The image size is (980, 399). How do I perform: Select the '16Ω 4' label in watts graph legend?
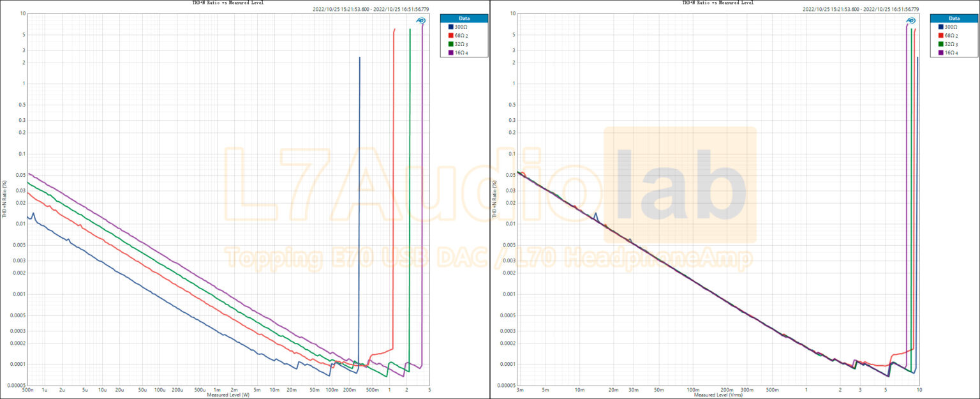pyautogui.click(x=461, y=53)
